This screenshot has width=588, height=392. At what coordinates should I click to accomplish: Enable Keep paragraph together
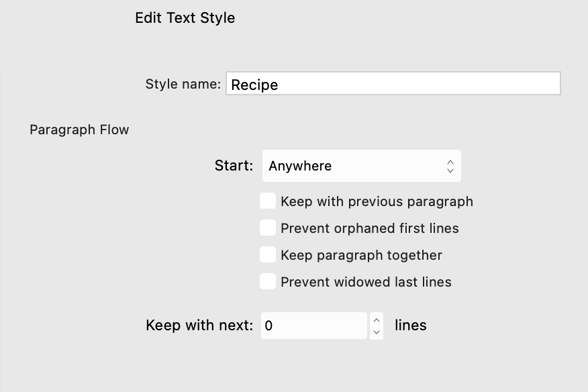(x=268, y=254)
